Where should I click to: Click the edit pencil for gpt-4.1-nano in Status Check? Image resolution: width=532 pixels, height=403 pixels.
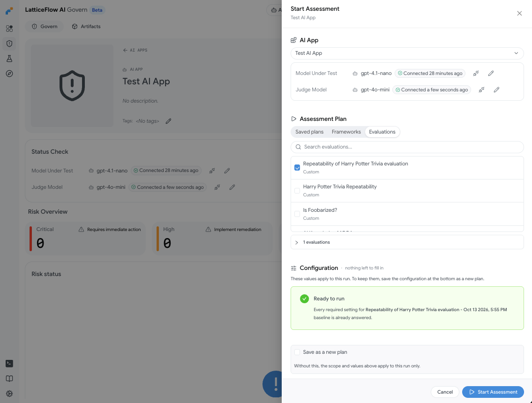(x=227, y=171)
